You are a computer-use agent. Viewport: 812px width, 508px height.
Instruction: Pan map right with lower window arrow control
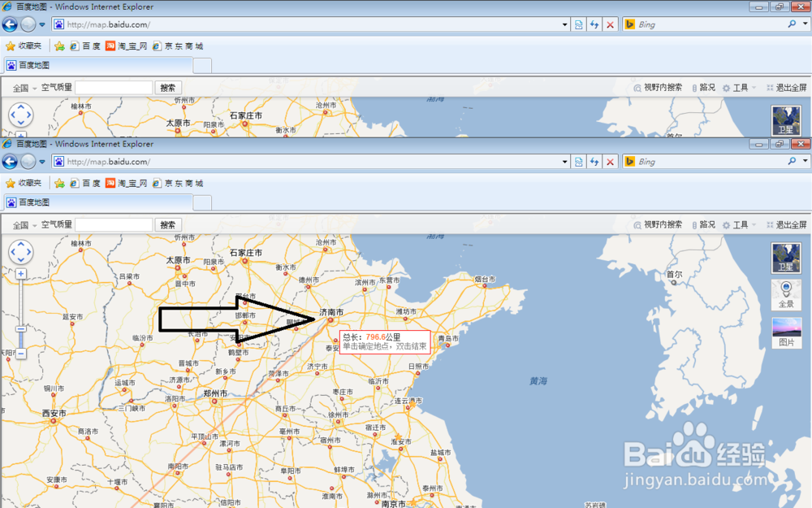[29, 252]
